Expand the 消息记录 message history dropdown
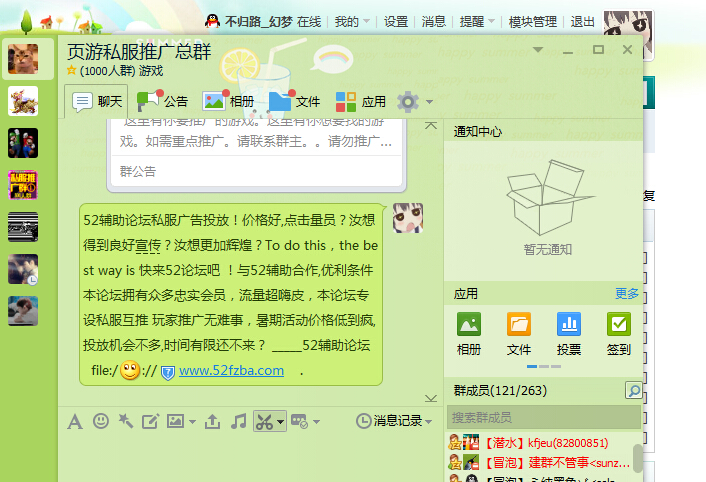Image resolution: width=706 pixels, height=482 pixels. (x=430, y=422)
